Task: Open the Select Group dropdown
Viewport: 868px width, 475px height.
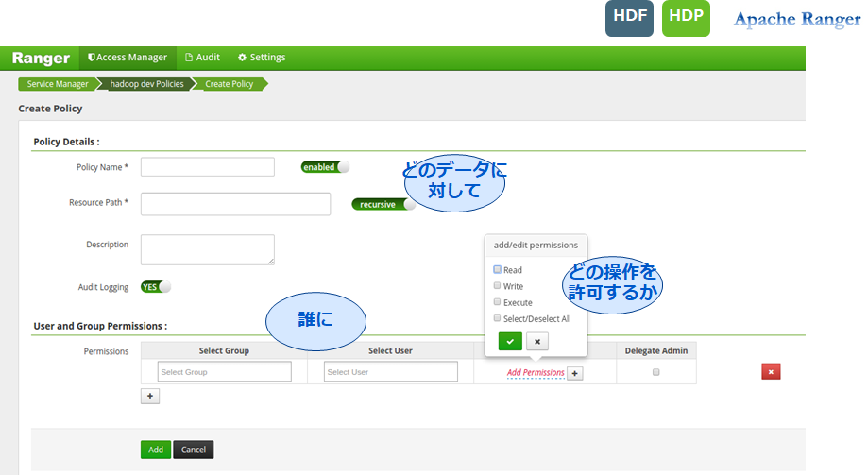Action: pos(224,372)
